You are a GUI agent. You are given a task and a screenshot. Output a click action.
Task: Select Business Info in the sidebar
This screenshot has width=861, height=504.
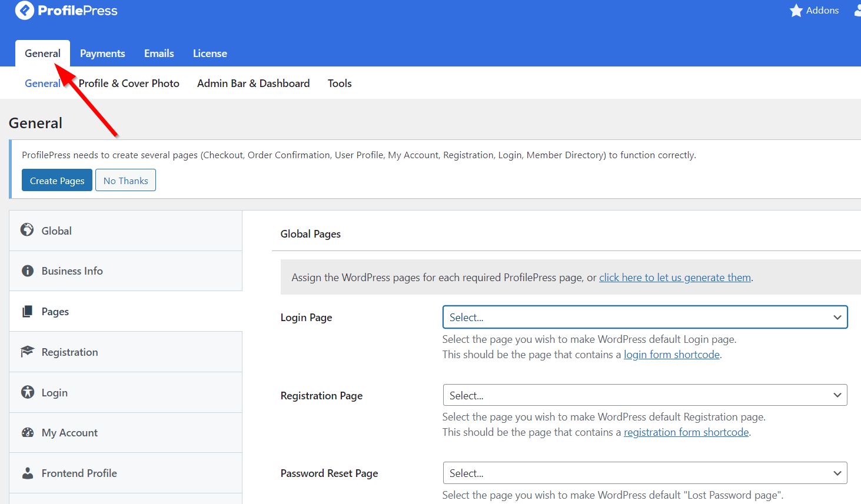125,271
